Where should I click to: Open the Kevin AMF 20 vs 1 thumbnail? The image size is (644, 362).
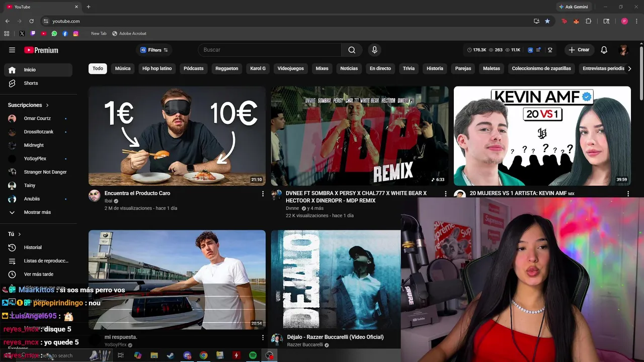tap(542, 136)
